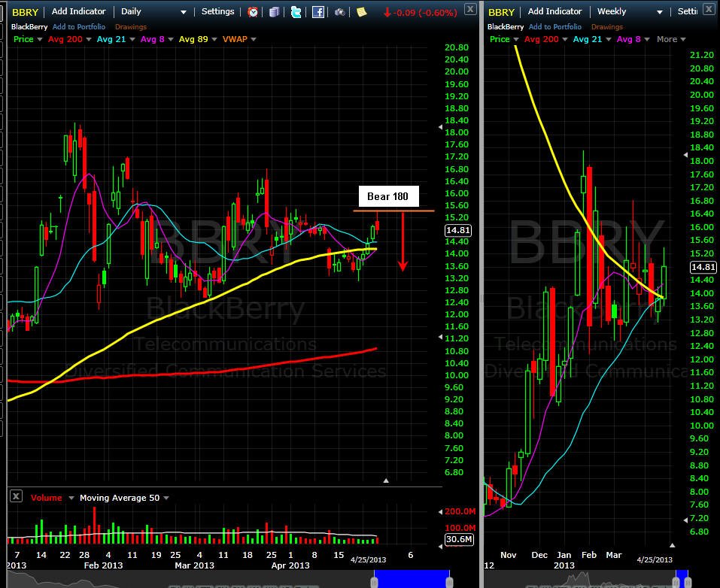The height and width of the screenshot is (588, 720).
Task: Click the camera snapshot icon
Action: [340, 12]
